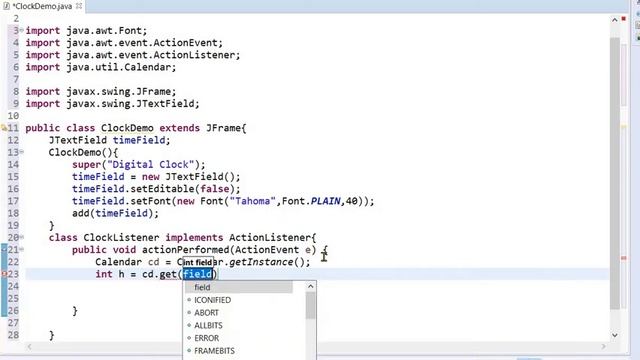Choose ERROR suggestion in autocomplete popup
Screen dimensions: 640x360
click(x=207, y=338)
